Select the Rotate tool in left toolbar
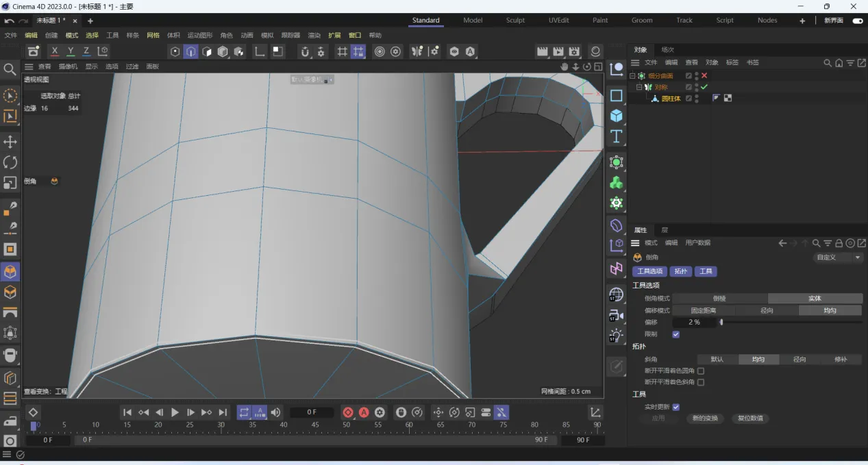 pyautogui.click(x=10, y=162)
